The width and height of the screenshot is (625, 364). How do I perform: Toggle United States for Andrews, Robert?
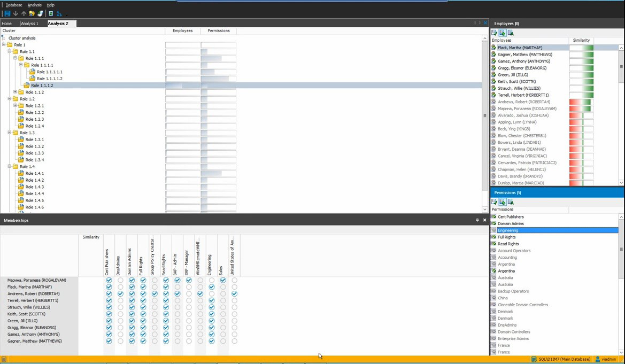[234, 294]
